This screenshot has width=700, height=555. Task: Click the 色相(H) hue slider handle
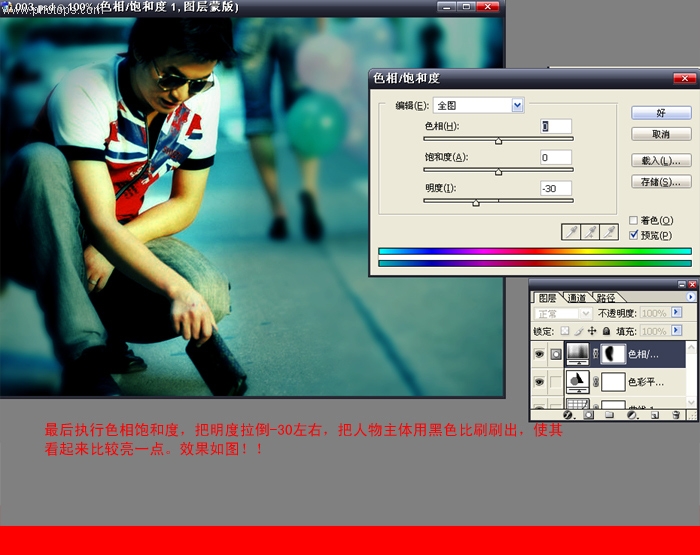point(498,141)
